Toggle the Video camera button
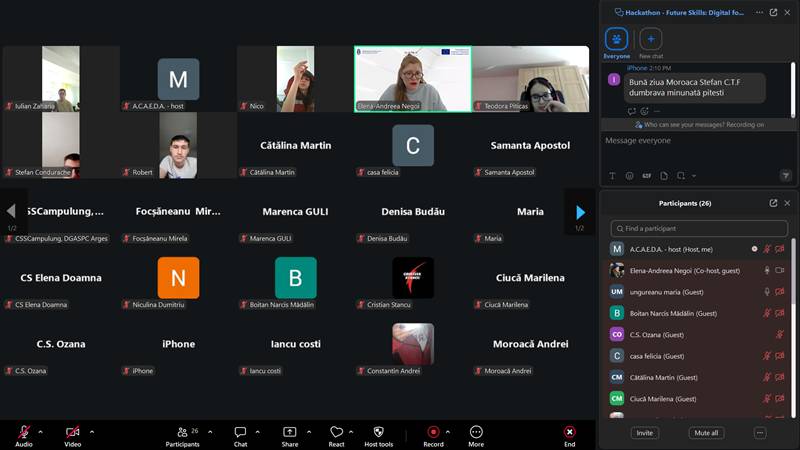The image size is (800, 450). point(72,432)
